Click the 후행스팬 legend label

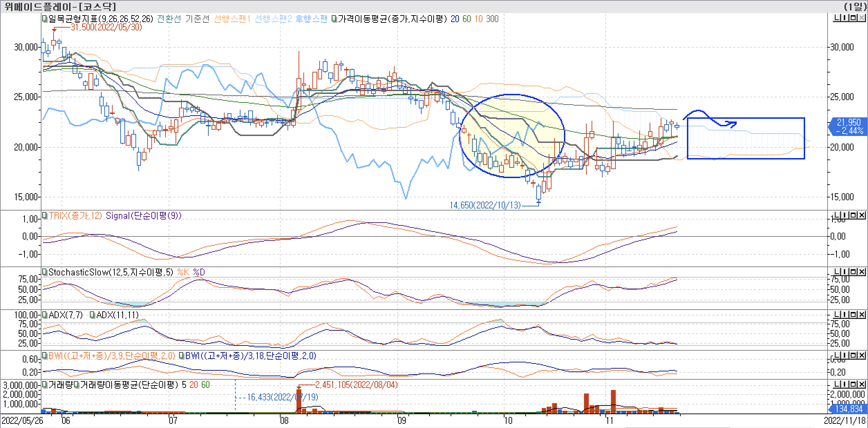coord(311,19)
